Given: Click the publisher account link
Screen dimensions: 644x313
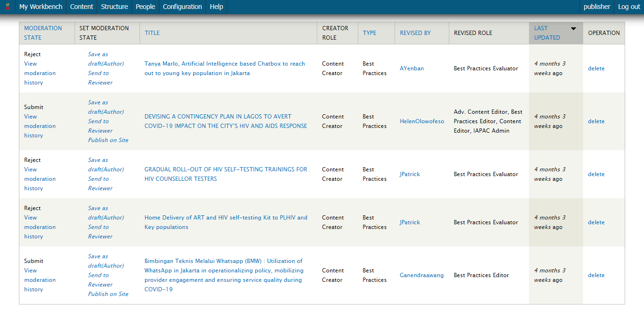Looking at the screenshot, I should tap(596, 7).
